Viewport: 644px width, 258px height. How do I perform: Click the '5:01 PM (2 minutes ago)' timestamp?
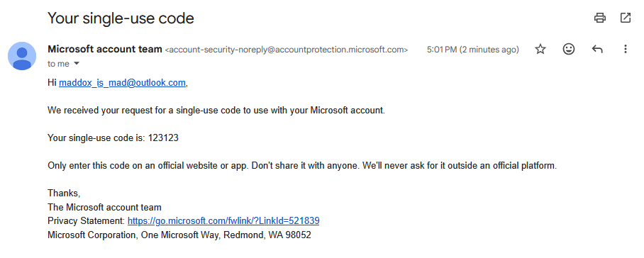[473, 50]
